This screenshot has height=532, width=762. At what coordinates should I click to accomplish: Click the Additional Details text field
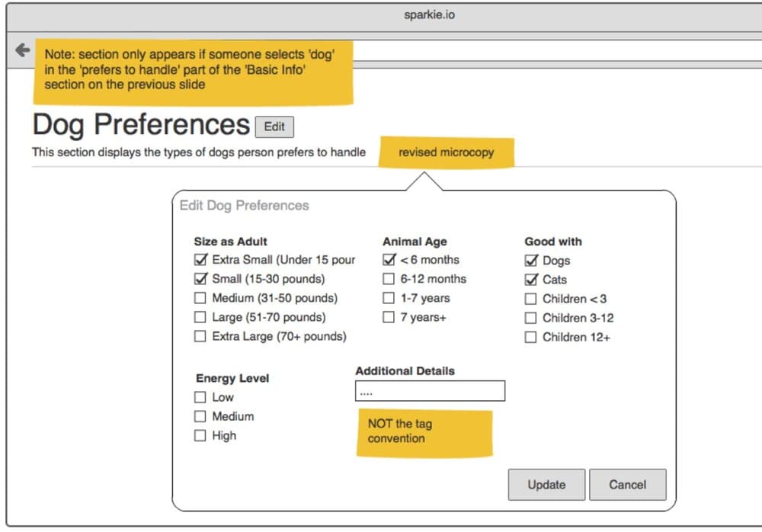coord(430,391)
